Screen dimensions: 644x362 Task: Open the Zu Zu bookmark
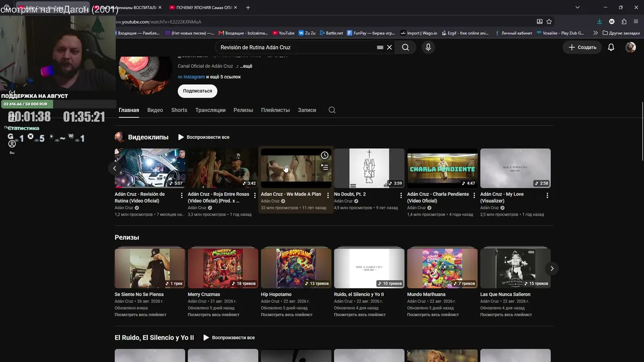point(307,33)
